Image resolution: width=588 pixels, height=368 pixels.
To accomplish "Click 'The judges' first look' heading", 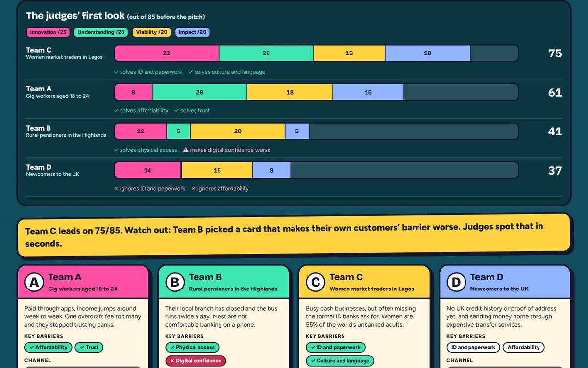I will point(75,16).
